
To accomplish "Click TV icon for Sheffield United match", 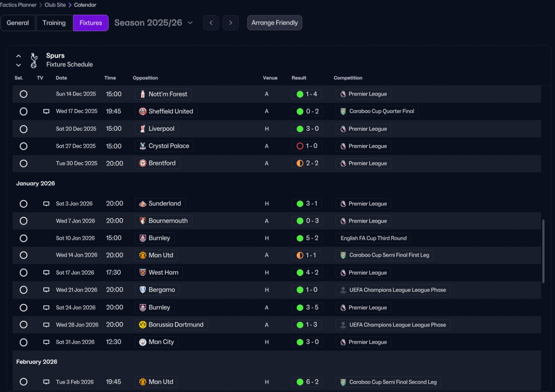I will coord(46,111).
